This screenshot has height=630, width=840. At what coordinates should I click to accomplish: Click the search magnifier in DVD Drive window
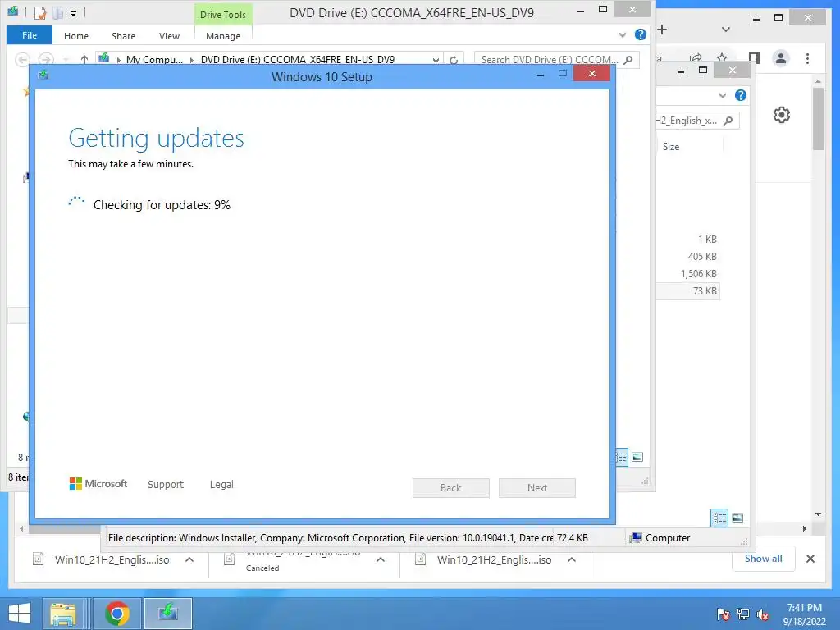pos(629,59)
